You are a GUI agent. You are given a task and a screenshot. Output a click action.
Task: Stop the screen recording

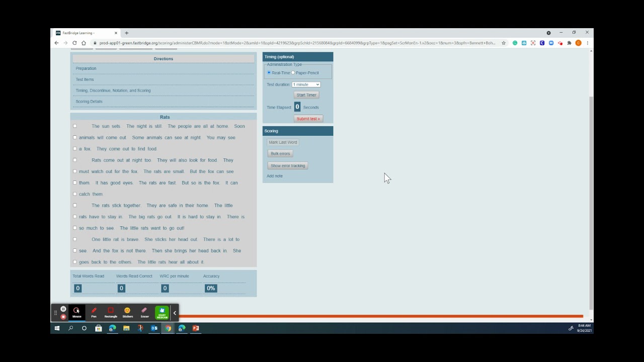[x=63, y=317]
